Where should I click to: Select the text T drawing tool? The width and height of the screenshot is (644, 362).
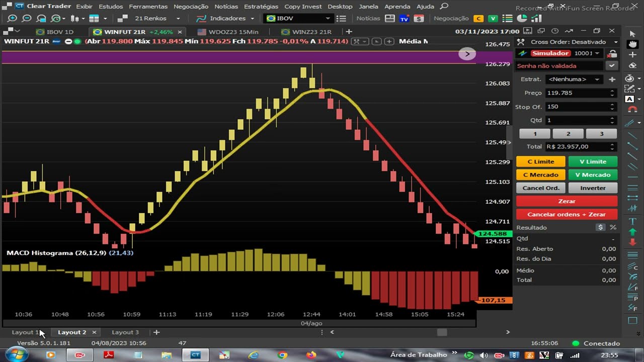point(632,221)
